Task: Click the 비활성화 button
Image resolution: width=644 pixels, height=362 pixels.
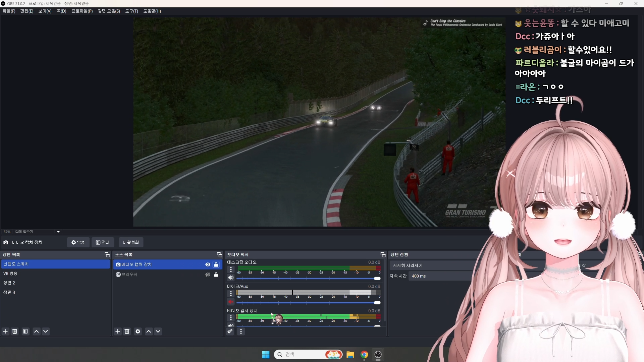Action: point(131,242)
